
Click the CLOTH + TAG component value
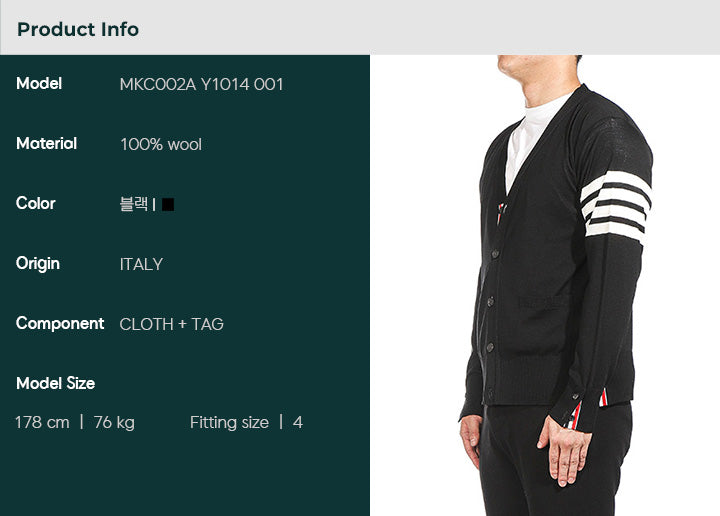(171, 324)
